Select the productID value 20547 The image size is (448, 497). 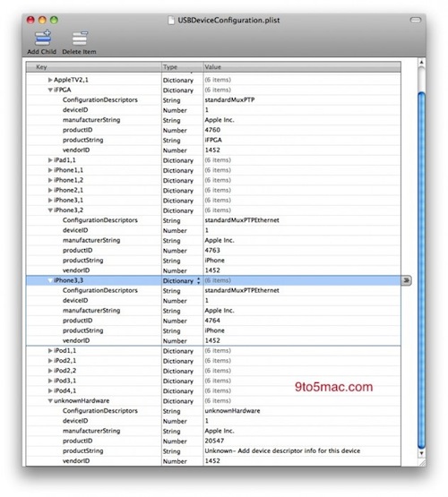[214, 441]
